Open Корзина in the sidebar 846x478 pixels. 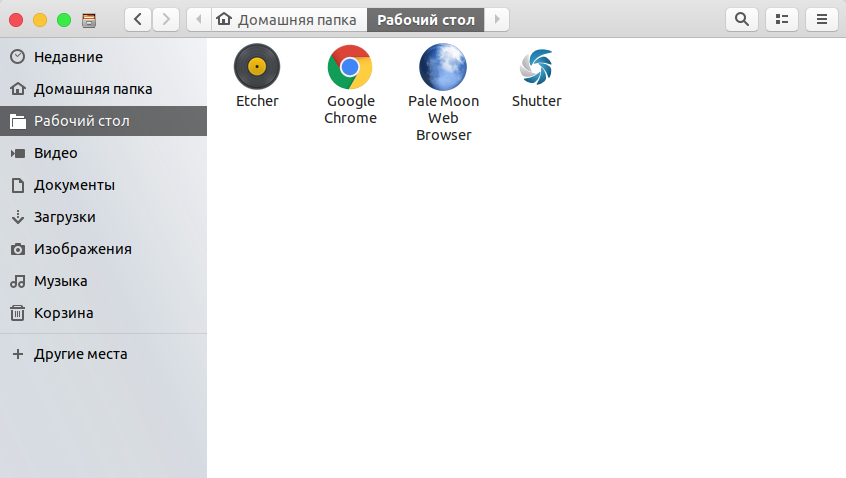tap(104, 313)
